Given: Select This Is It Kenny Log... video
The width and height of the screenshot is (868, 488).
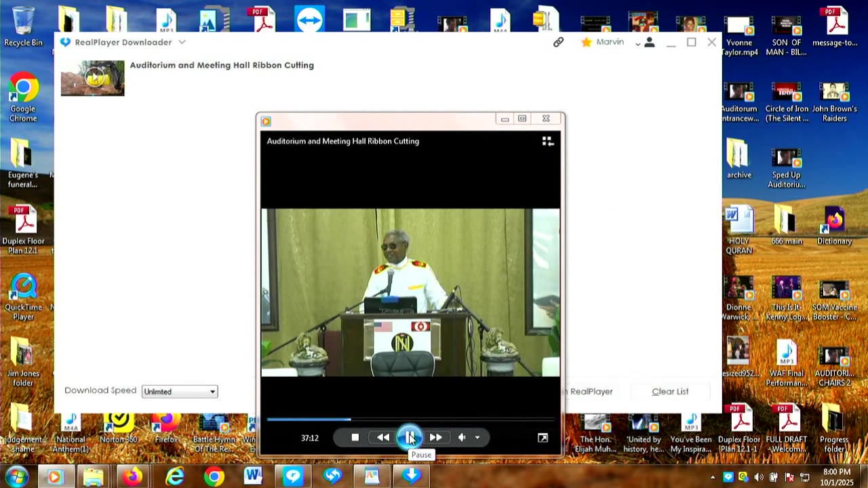Looking at the screenshot, I should click(787, 300).
